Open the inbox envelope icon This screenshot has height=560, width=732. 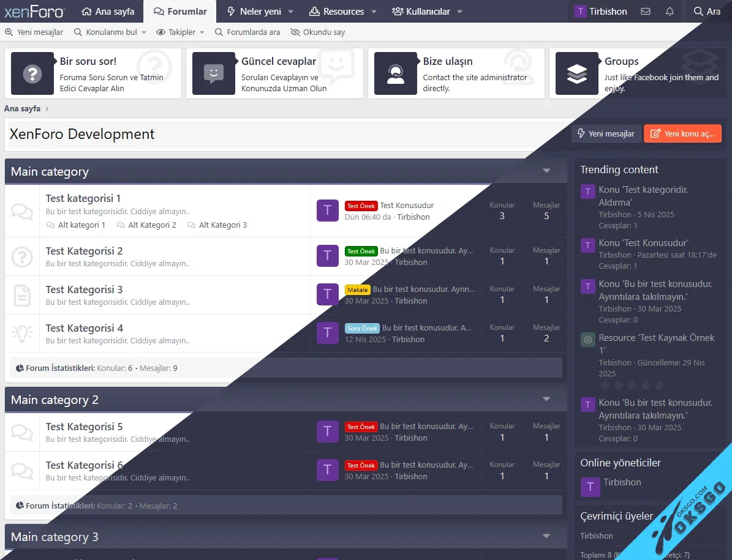[645, 12]
